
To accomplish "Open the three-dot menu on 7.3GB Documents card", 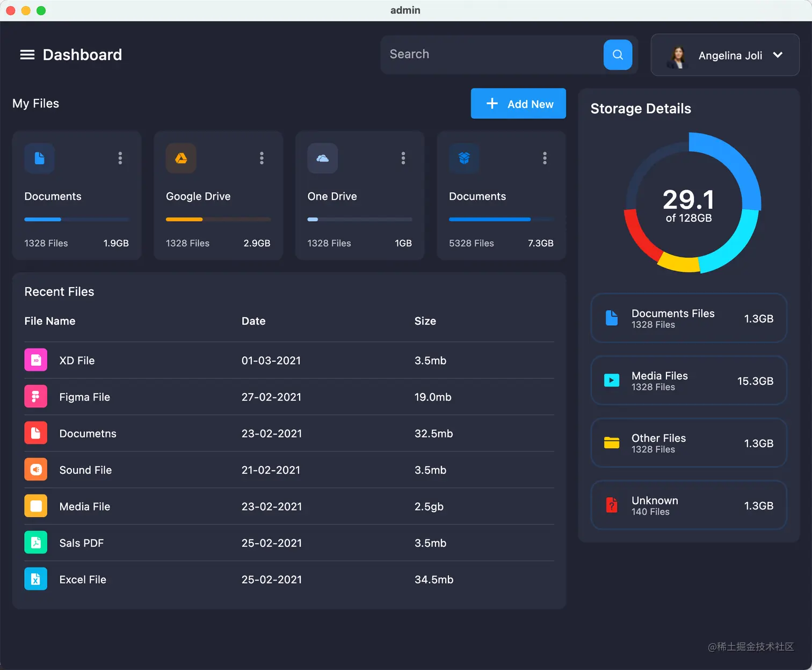I will tap(545, 158).
